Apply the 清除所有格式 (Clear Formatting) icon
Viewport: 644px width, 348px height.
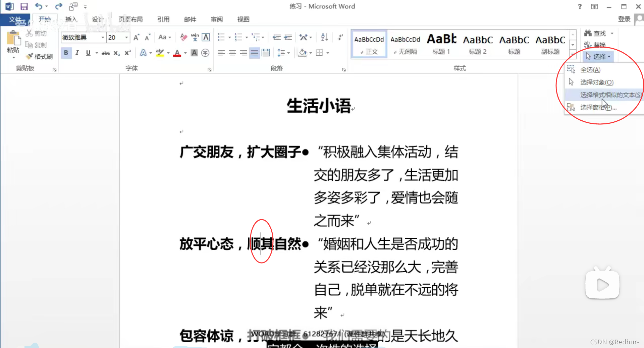(x=183, y=37)
